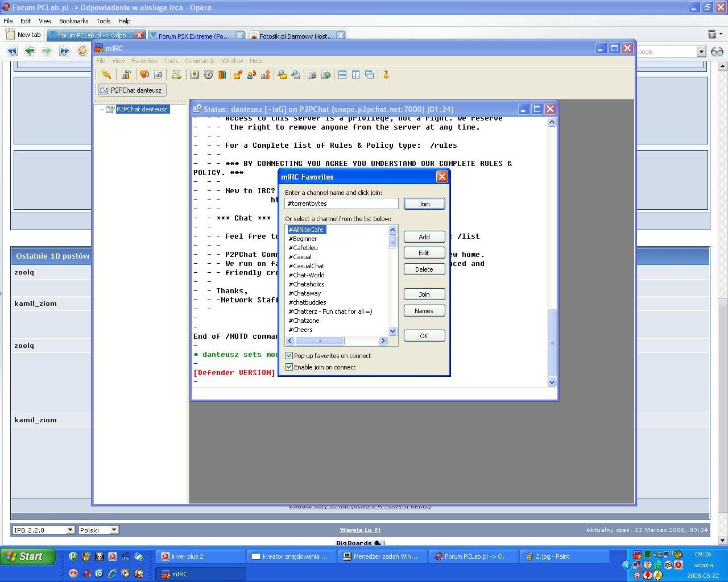This screenshot has height=582, width=728.
Task: Click the mIRC Connect lightning toolbar icon
Action: point(106,74)
